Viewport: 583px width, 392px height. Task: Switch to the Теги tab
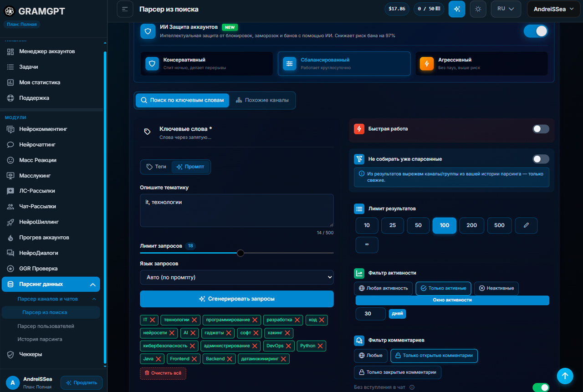pyautogui.click(x=156, y=167)
